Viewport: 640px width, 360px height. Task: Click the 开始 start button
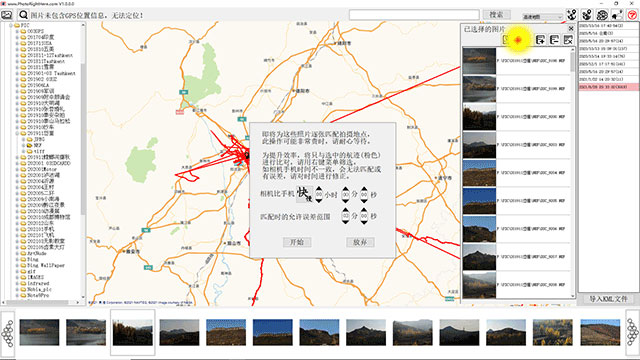point(297,242)
